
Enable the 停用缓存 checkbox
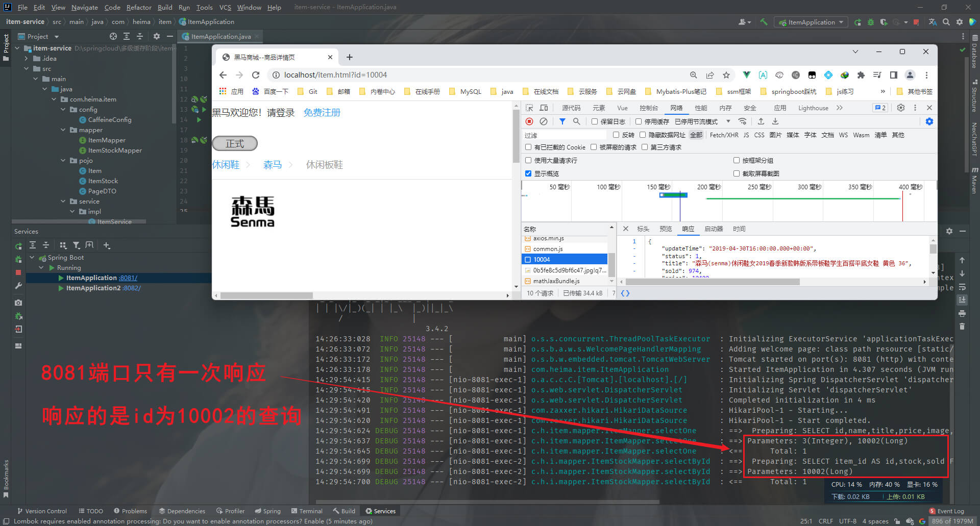pyautogui.click(x=639, y=121)
